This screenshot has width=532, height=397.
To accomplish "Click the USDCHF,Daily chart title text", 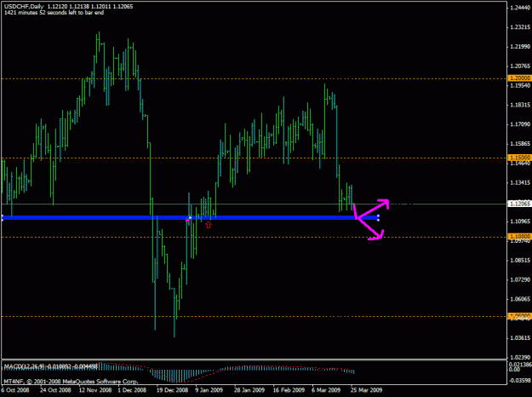I will (x=24, y=7).
